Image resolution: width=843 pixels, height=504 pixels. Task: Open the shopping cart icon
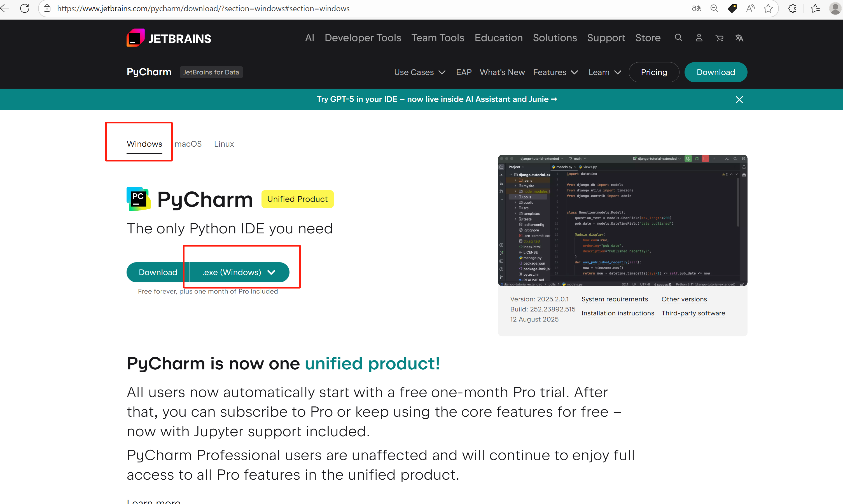pos(719,38)
